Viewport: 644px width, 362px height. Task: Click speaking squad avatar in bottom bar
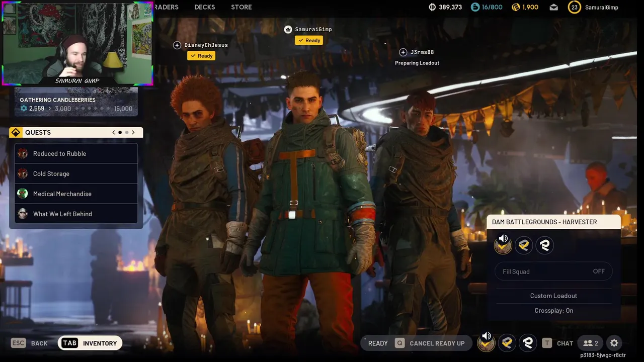(x=486, y=343)
